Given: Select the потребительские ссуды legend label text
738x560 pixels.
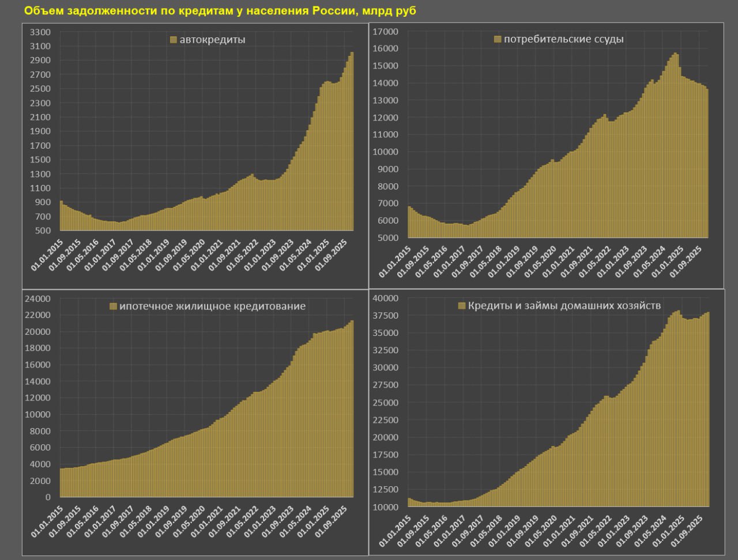Looking at the screenshot, I should (563, 40).
